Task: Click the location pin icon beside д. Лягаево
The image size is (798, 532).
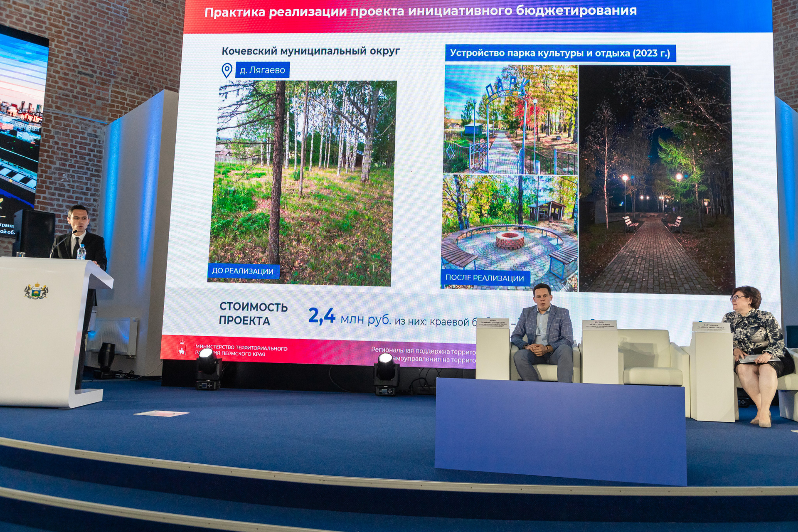Action: tap(227, 70)
